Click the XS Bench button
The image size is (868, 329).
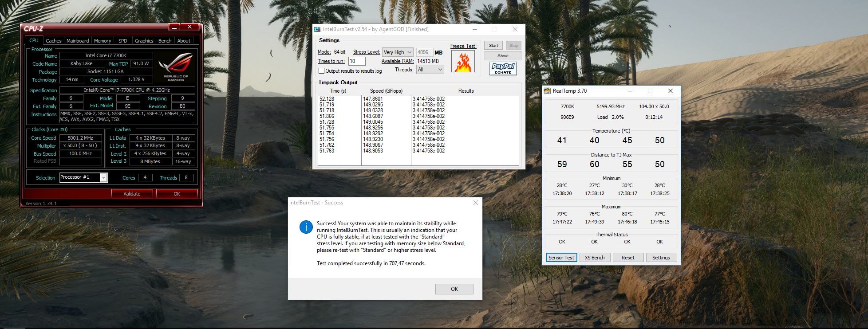coord(595,258)
